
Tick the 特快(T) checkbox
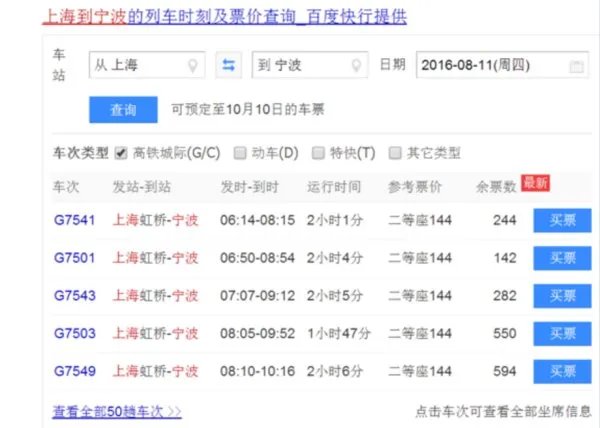pos(318,153)
